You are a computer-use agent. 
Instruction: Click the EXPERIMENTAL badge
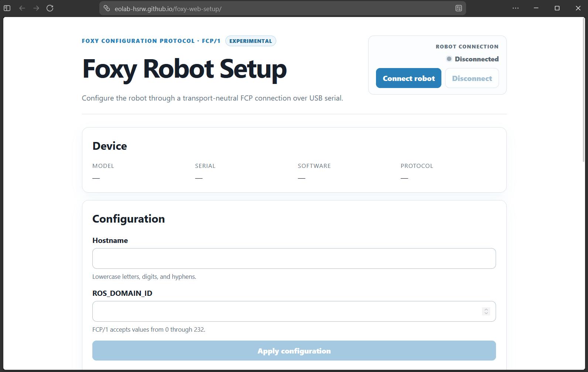point(251,41)
